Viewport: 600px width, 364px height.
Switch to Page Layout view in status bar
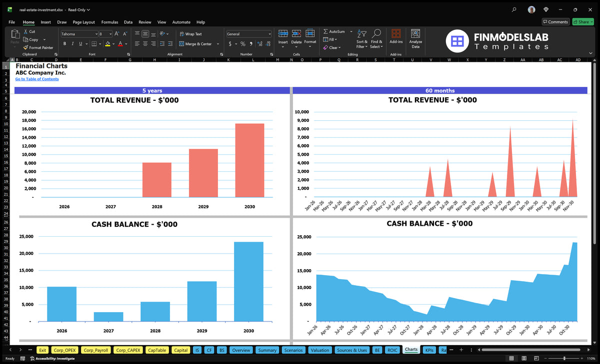pyautogui.click(x=523, y=359)
